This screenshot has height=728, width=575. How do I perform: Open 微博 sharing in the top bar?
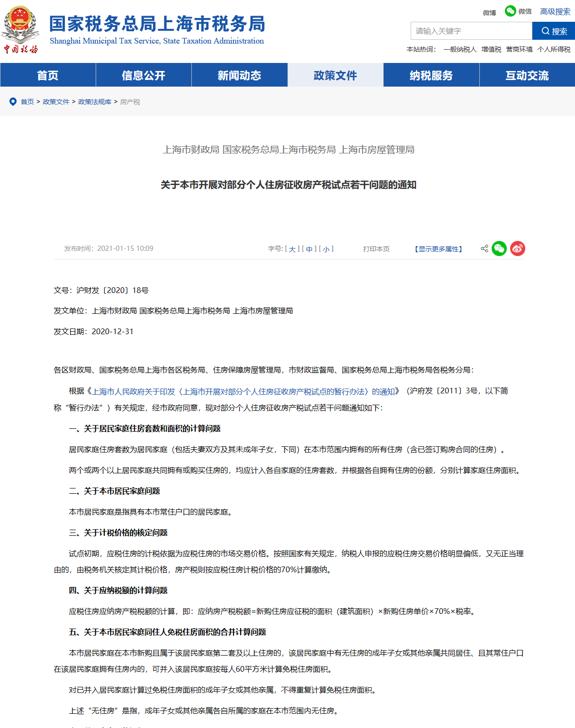tap(489, 12)
